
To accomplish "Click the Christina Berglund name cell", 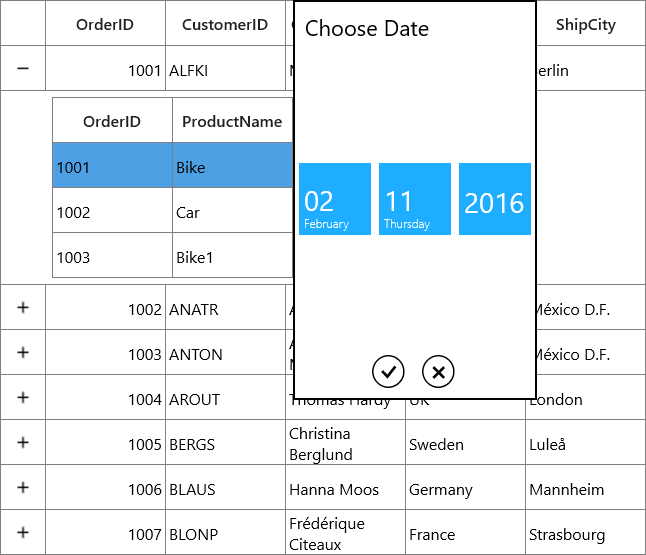I will [x=345, y=442].
